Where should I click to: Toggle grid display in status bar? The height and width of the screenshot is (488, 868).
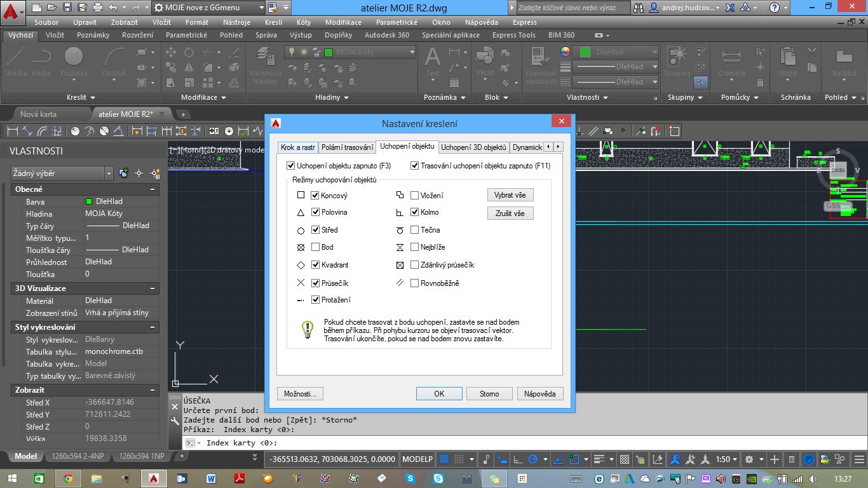click(x=445, y=459)
